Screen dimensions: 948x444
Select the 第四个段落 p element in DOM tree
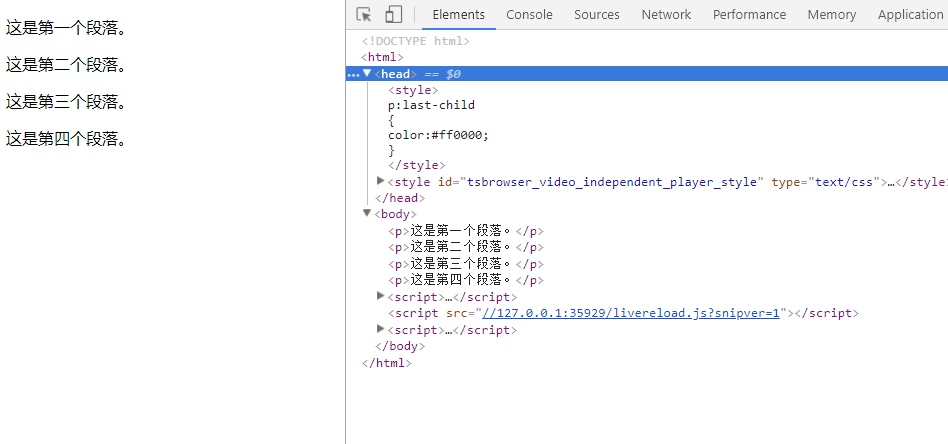coord(466,280)
